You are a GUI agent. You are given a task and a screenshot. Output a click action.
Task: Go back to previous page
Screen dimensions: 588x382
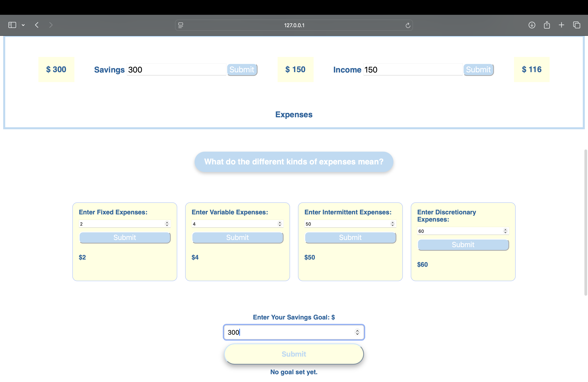coord(37,25)
